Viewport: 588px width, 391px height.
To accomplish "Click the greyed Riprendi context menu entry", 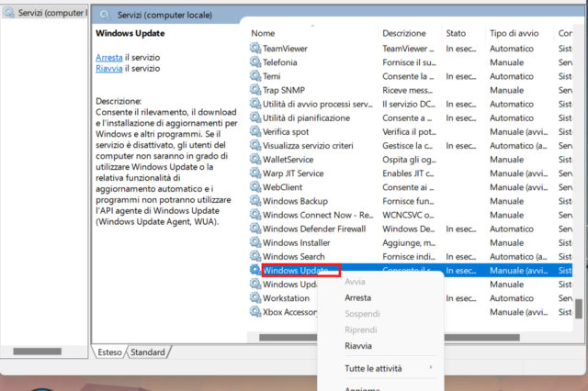I will tap(361, 330).
